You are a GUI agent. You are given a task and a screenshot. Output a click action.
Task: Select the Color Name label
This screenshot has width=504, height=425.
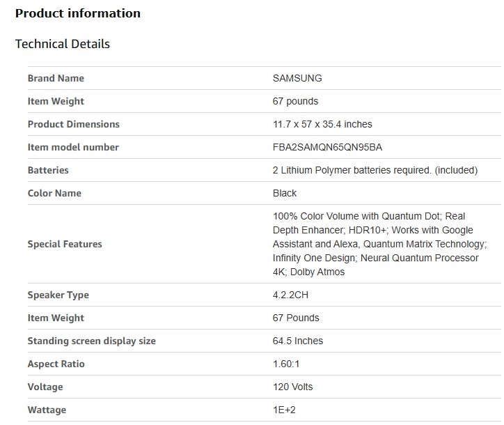click(x=54, y=193)
